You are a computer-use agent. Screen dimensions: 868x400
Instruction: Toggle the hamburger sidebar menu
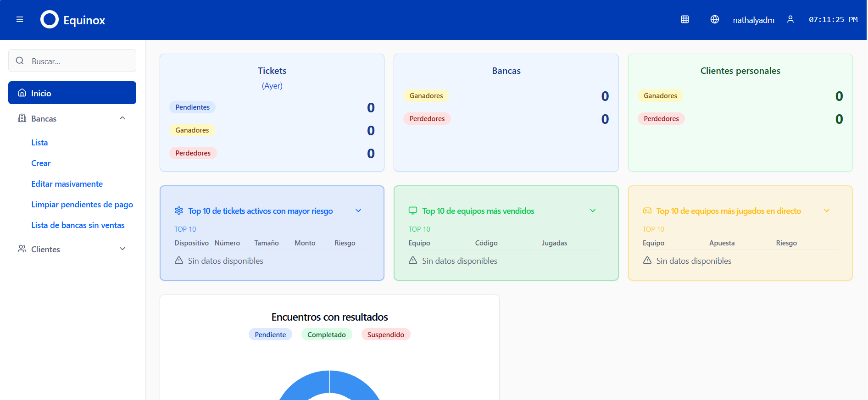[x=20, y=20]
